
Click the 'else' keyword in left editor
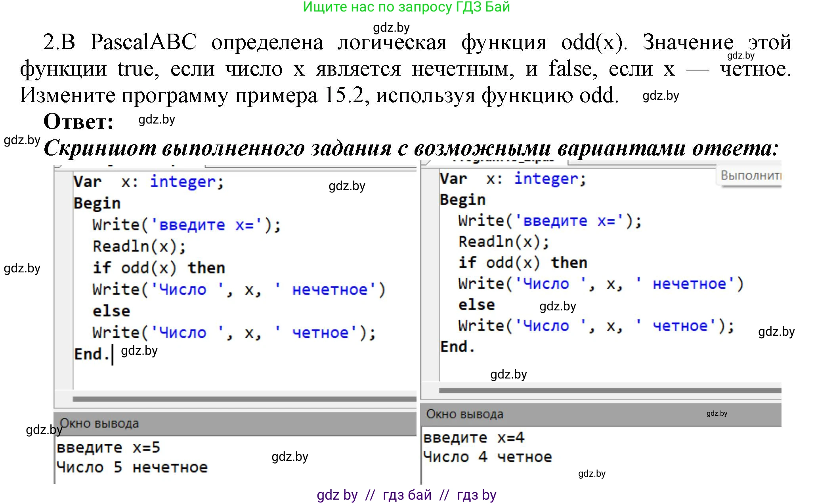click(x=111, y=311)
